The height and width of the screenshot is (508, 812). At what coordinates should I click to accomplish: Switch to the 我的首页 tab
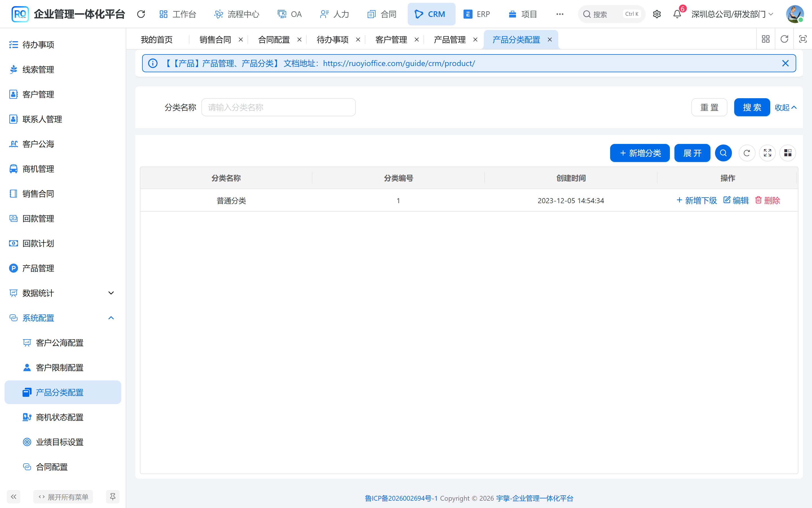[x=157, y=40]
